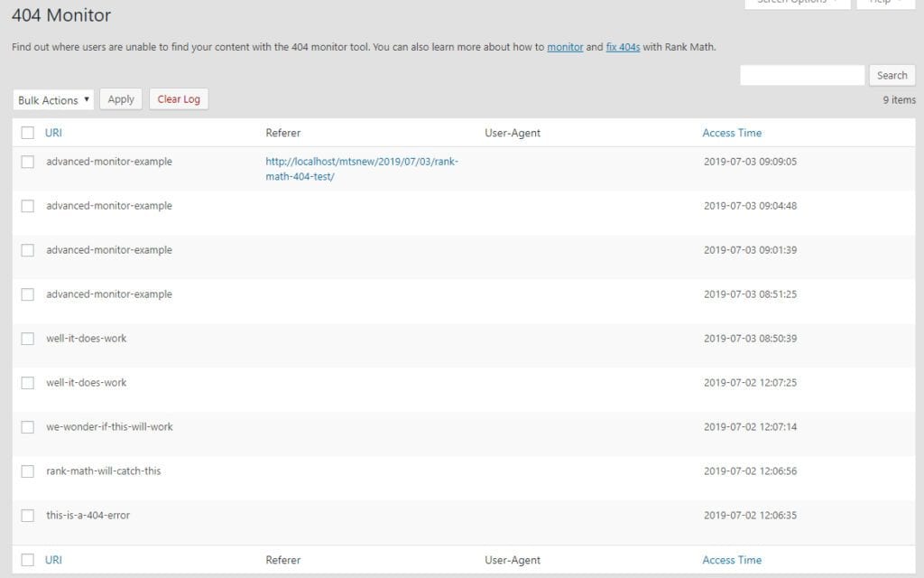
Task: Focus the search input field
Action: (x=802, y=76)
